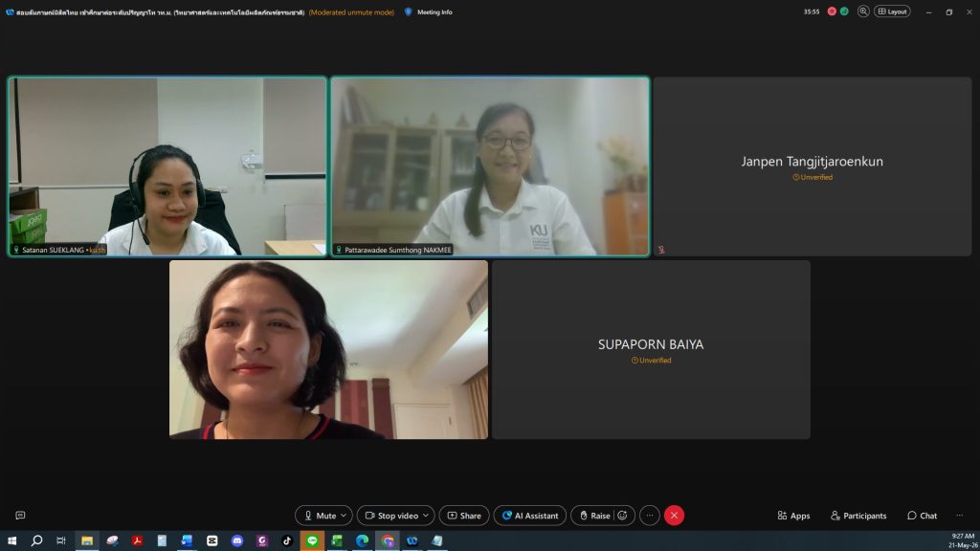Open the Layout dropdown
This screenshot has width=980, height=551.
click(892, 11)
